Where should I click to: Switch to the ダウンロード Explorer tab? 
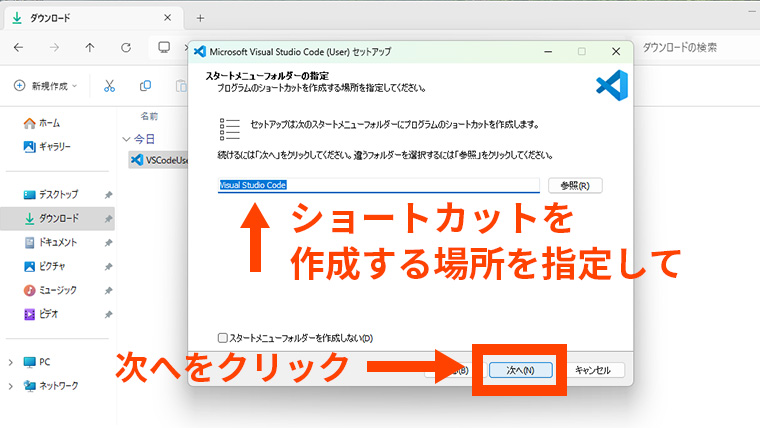[80, 18]
